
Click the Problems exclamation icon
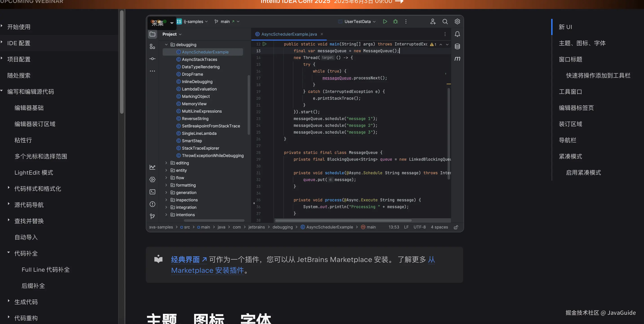point(152,204)
